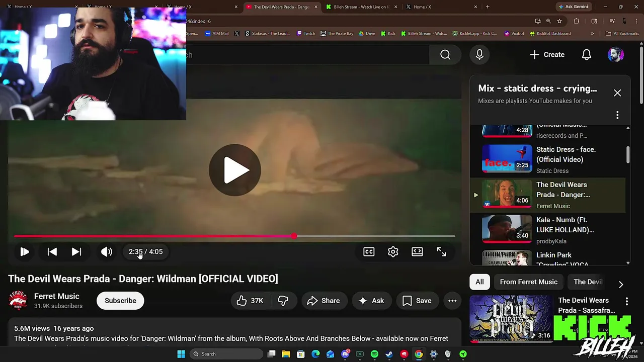Open Ferret Music channel name link
The width and height of the screenshot is (644, 362).
(57, 296)
